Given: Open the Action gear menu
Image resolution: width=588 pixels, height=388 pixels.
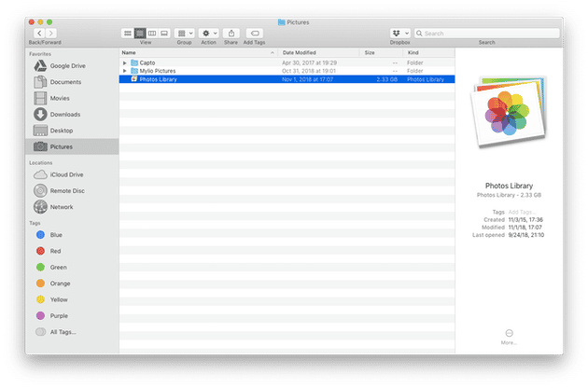Looking at the screenshot, I should pyautogui.click(x=208, y=33).
